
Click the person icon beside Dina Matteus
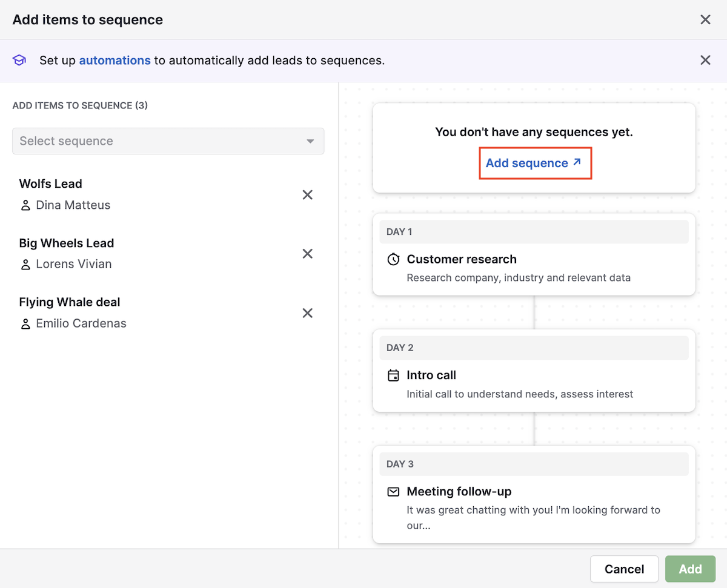(25, 205)
